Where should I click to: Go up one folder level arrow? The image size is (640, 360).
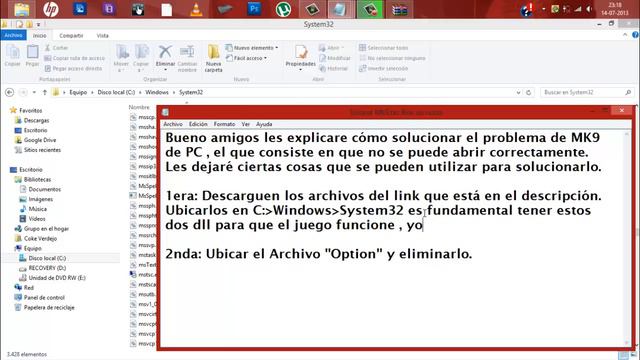(x=44, y=93)
